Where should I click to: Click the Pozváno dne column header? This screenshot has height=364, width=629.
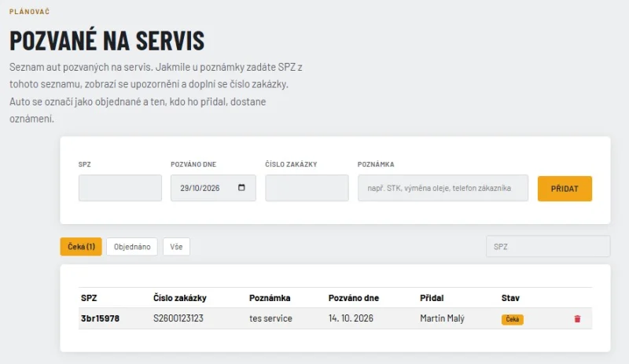353,298
